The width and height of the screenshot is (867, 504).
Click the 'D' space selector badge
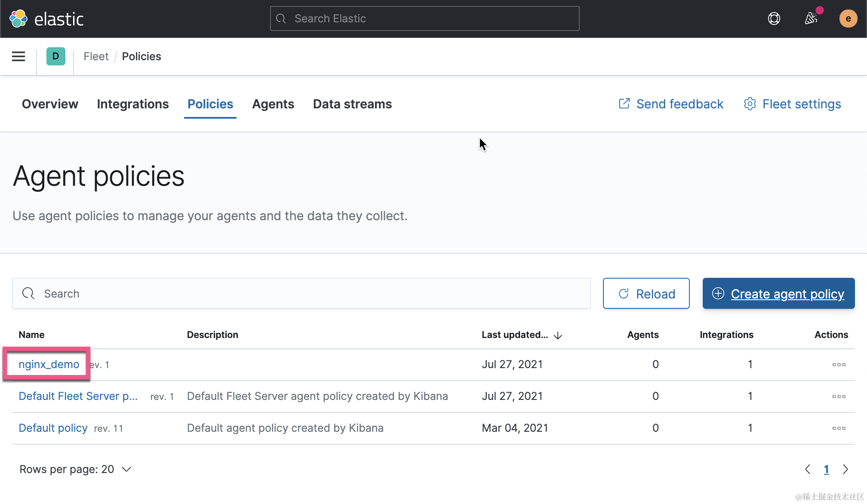click(55, 56)
